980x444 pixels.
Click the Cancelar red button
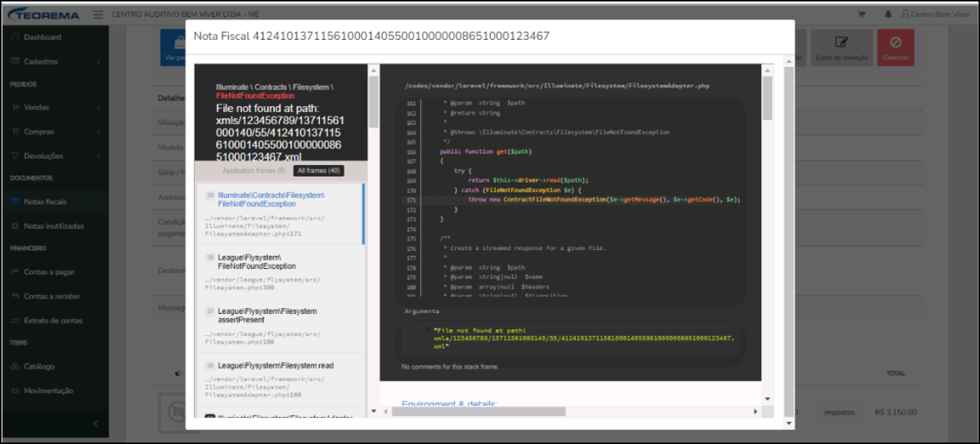(896, 48)
